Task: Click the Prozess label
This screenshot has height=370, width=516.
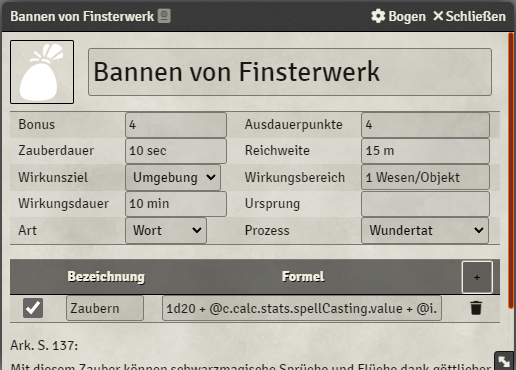Action: 267,230
